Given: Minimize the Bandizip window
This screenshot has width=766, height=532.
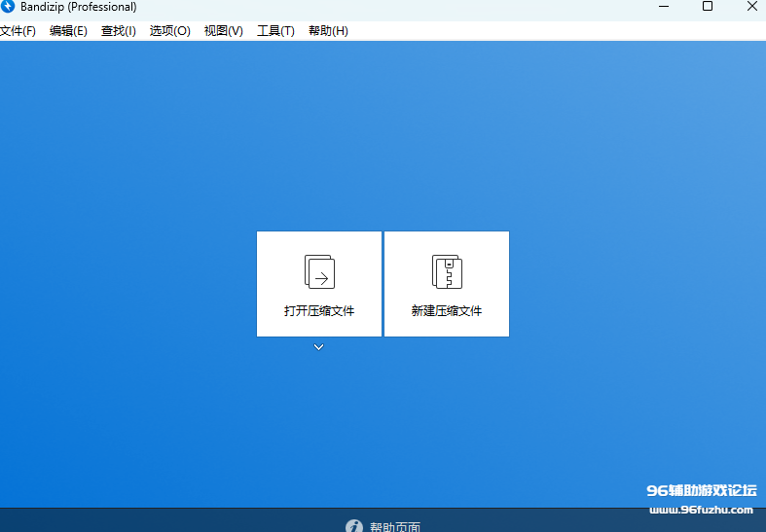Looking at the screenshot, I should pyautogui.click(x=663, y=7).
